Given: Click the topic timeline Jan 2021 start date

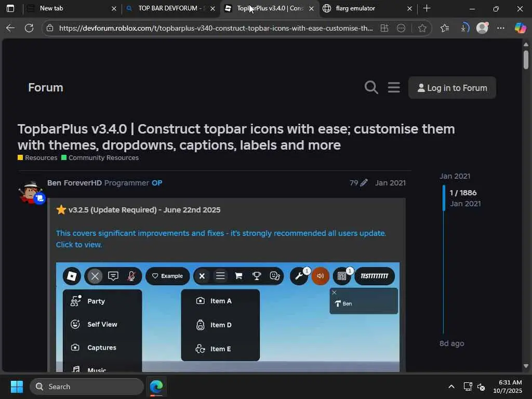Looking at the screenshot, I should coord(455,176).
